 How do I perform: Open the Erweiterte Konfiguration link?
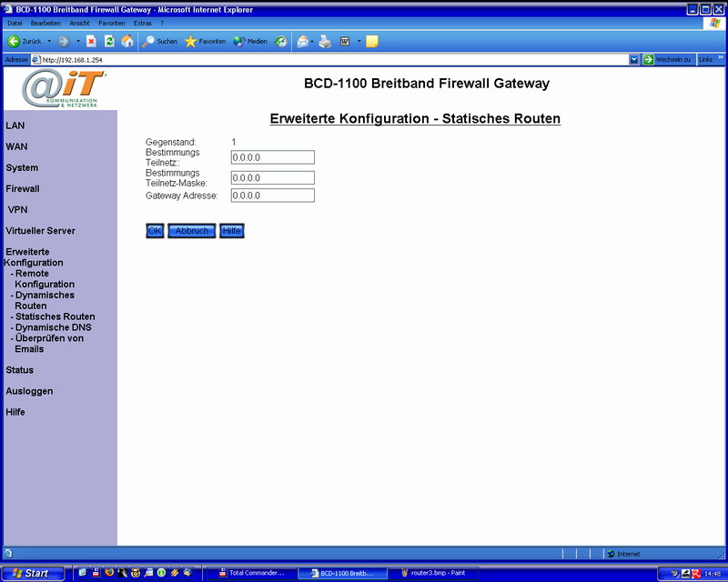(x=34, y=257)
